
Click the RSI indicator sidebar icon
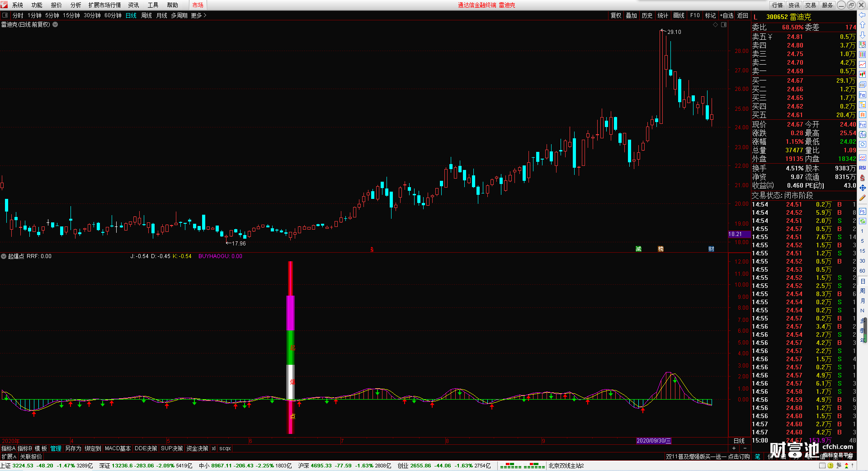pyautogui.click(x=862, y=168)
